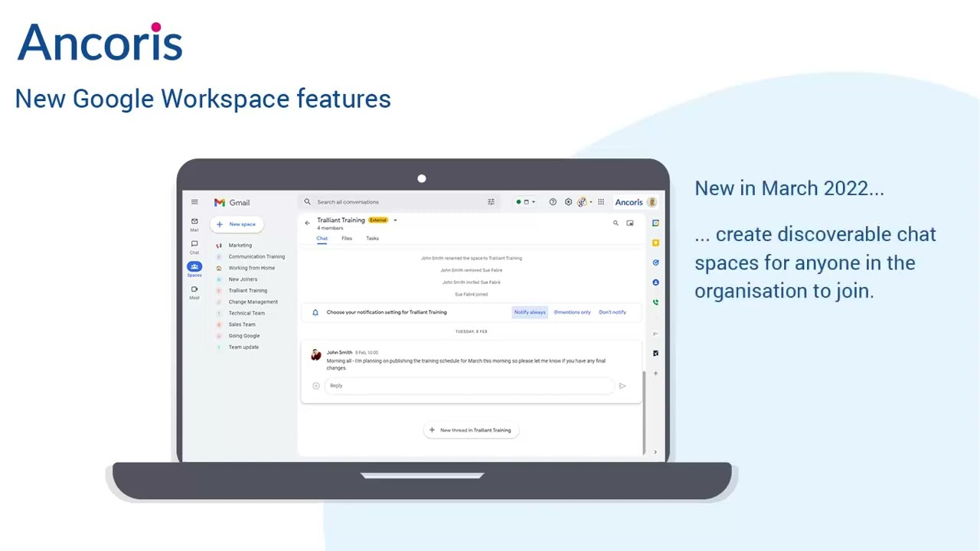Click the account avatar next to Ancoris

pyautogui.click(x=652, y=202)
